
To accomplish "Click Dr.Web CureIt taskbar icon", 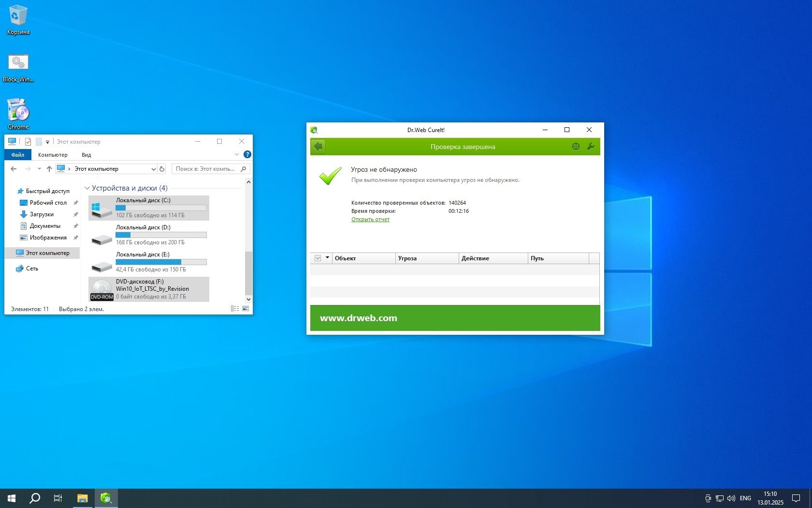I will pos(106,498).
